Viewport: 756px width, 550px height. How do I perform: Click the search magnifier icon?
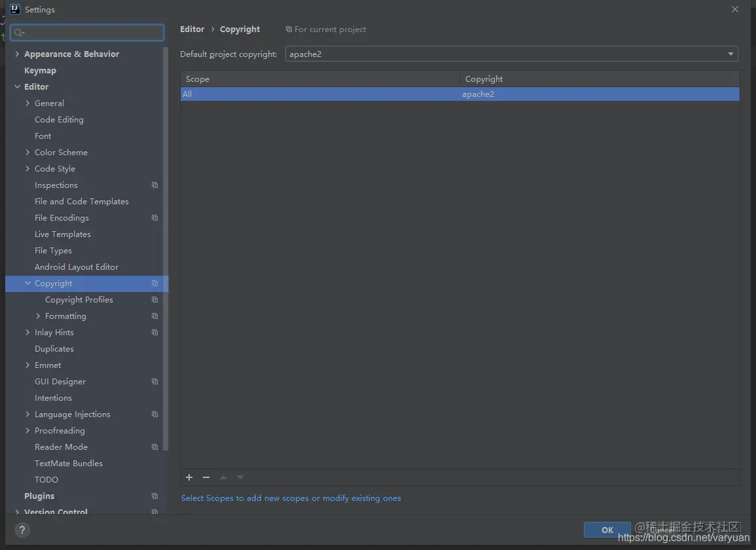tap(19, 32)
